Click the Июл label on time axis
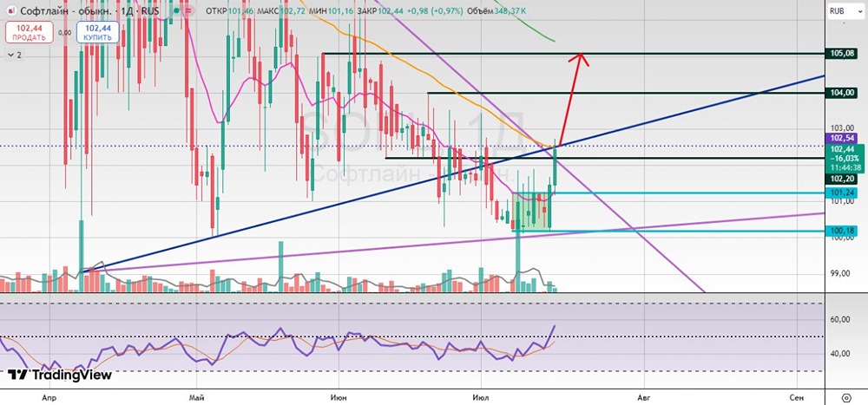This screenshot has height=405, width=868. [x=481, y=397]
